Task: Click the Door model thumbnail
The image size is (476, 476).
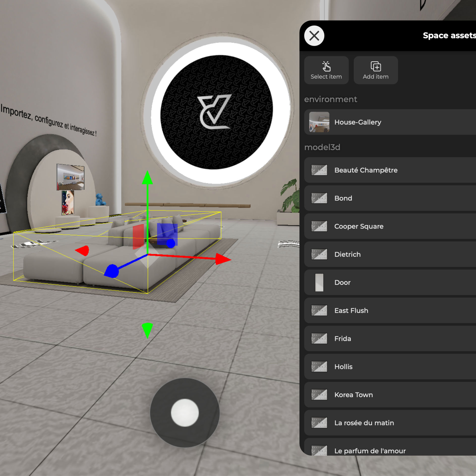Action: [x=319, y=282]
